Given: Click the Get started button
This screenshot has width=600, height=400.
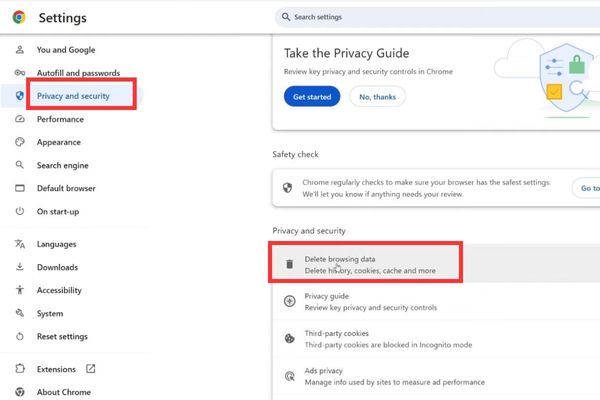Looking at the screenshot, I should tap(312, 96).
